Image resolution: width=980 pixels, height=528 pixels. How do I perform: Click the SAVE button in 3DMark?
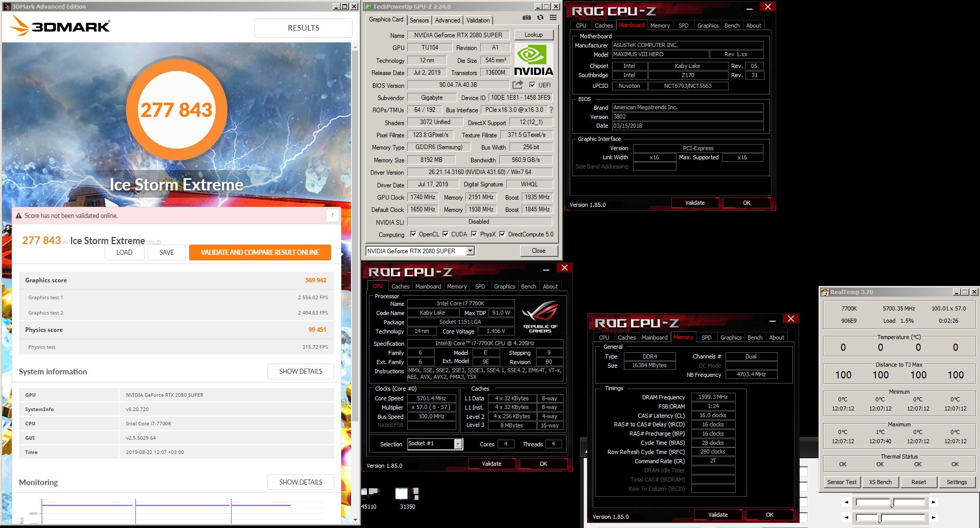[167, 252]
